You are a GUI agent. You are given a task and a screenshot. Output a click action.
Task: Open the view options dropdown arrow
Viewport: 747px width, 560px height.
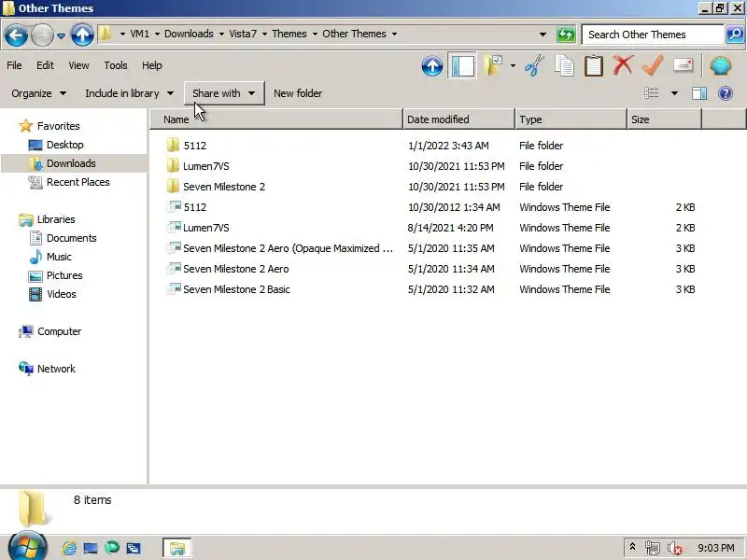(674, 93)
